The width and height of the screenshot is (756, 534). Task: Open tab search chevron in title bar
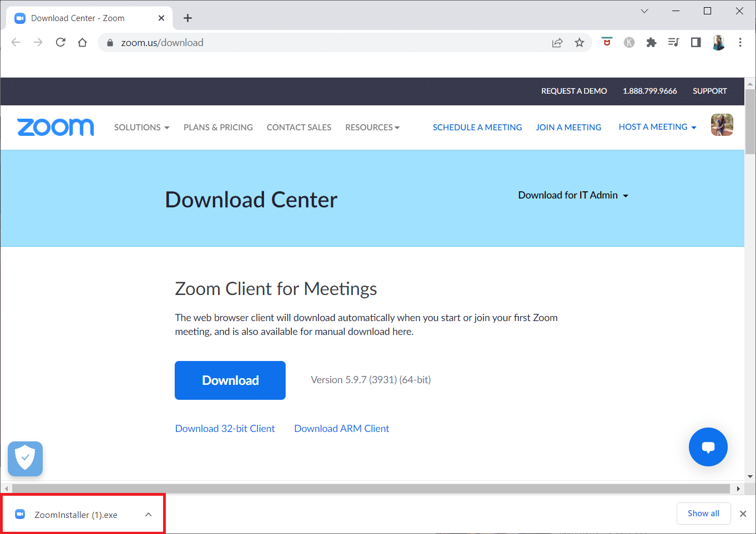(x=645, y=11)
